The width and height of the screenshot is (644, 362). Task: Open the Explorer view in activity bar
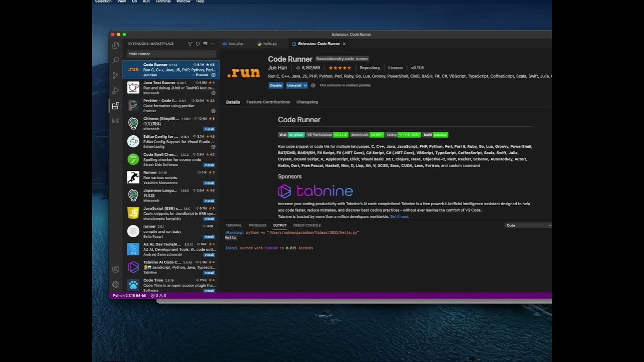(x=116, y=45)
